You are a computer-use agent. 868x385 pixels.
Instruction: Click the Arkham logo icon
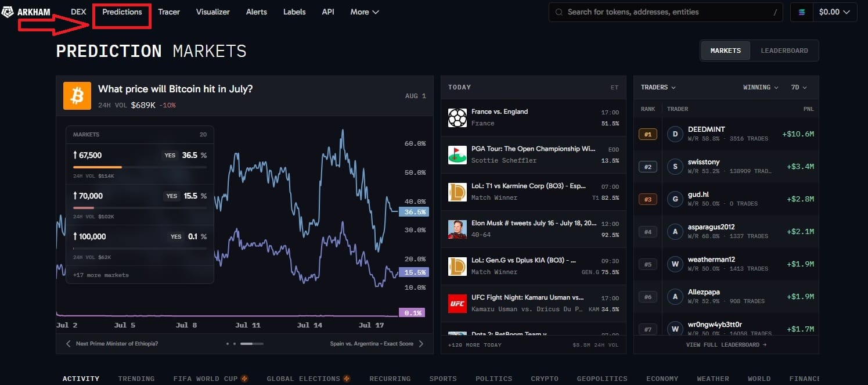pyautogui.click(x=8, y=12)
